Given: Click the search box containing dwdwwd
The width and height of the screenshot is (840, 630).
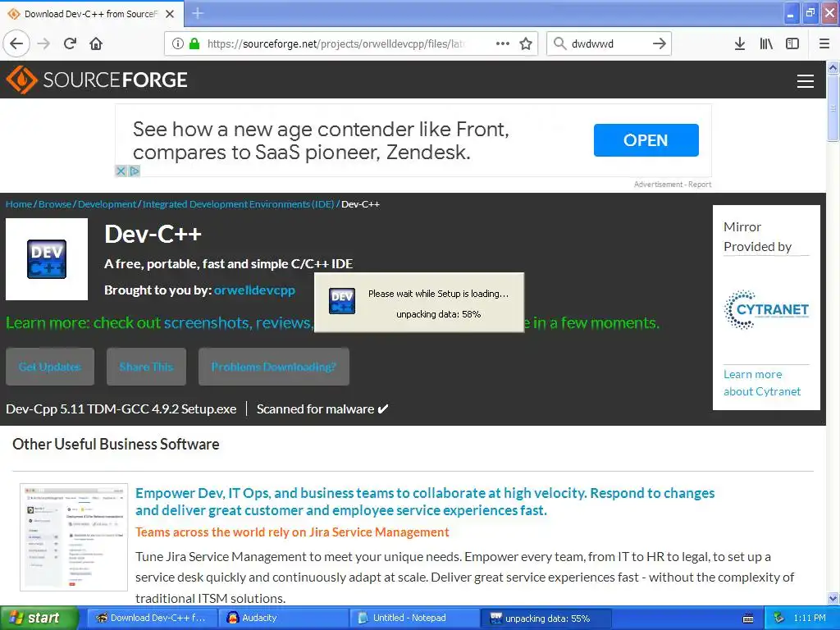Looking at the screenshot, I should pyautogui.click(x=608, y=43).
